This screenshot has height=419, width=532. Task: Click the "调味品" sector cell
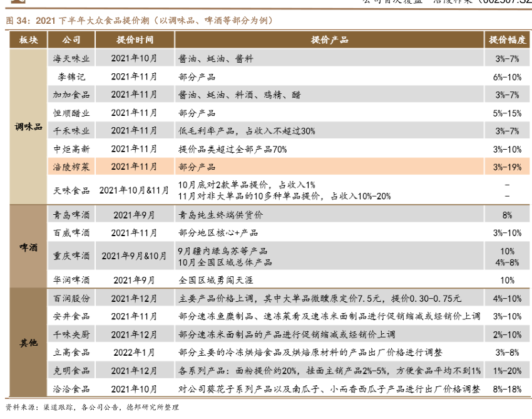28,127
